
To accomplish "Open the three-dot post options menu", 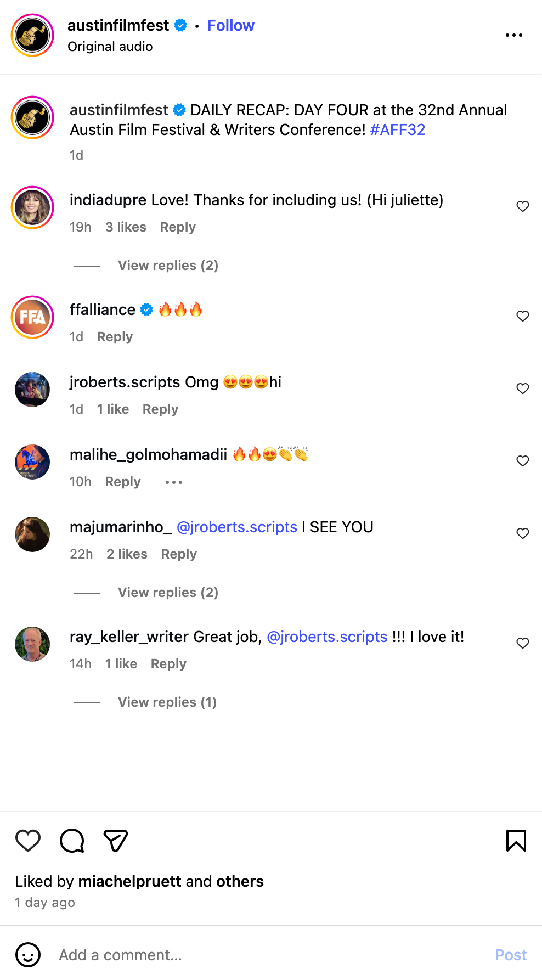I will pos(513,35).
